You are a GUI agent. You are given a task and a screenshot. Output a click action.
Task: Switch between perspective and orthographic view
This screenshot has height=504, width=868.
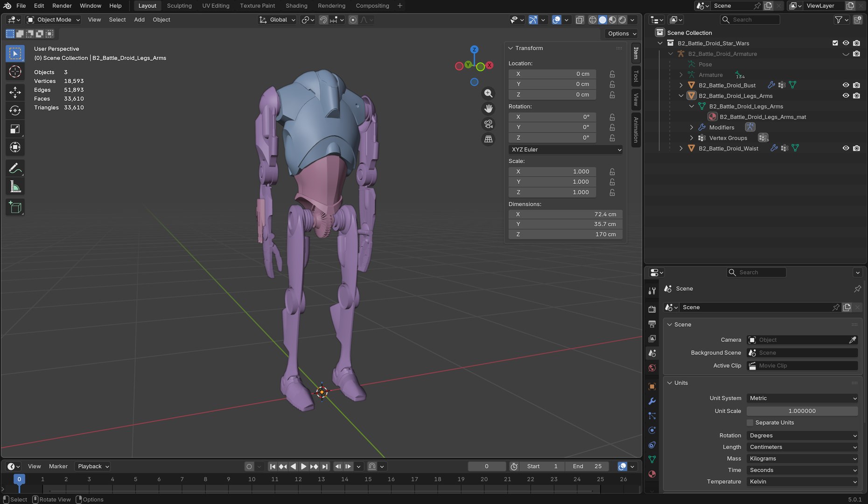tap(488, 139)
